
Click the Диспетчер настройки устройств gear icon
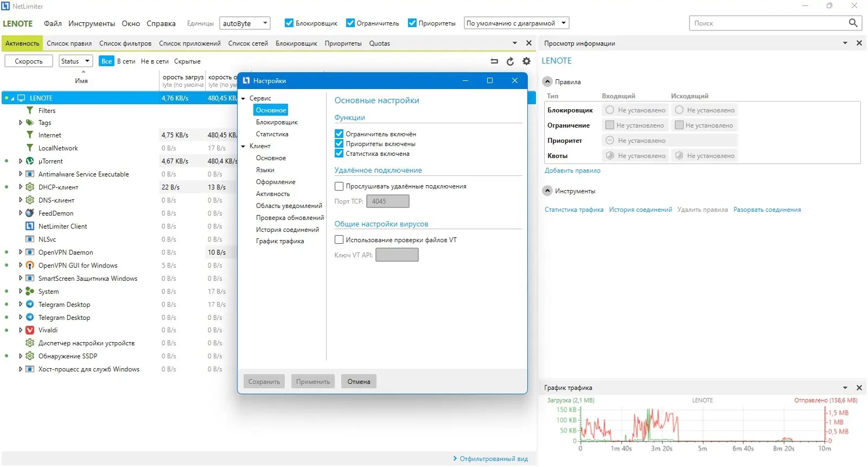pyautogui.click(x=30, y=343)
